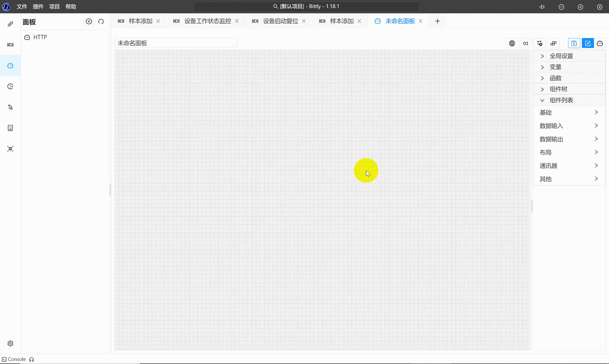609x364 pixels.
Task: Open the script console sidebar icon
Action: click(10, 128)
